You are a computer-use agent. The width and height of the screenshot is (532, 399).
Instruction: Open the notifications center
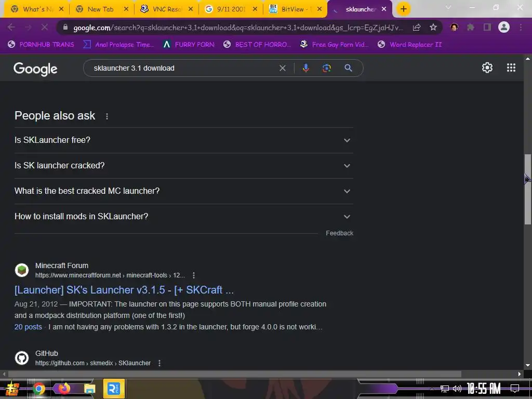[x=515, y=389]
